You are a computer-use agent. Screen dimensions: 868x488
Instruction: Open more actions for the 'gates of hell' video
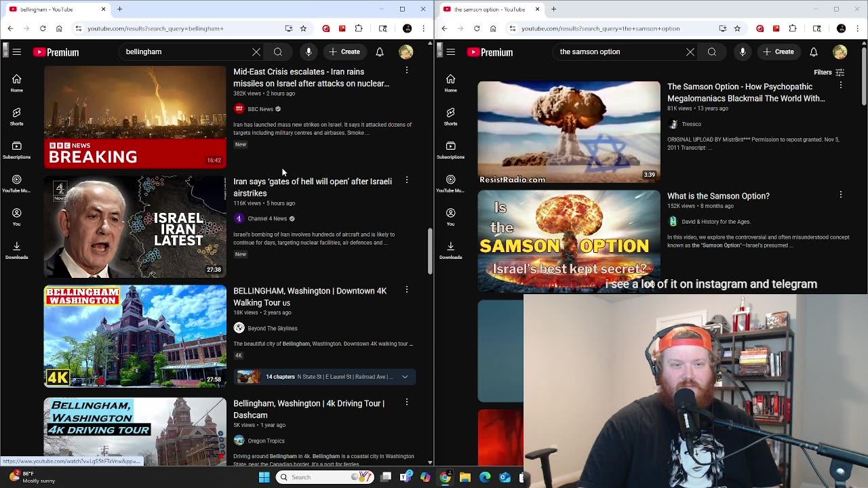[x=407, y=180]
